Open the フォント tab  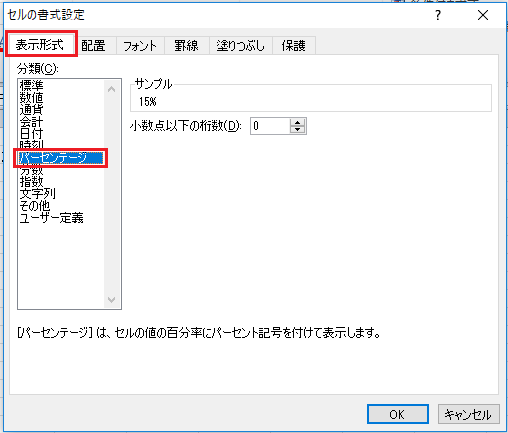click(140, 45)
